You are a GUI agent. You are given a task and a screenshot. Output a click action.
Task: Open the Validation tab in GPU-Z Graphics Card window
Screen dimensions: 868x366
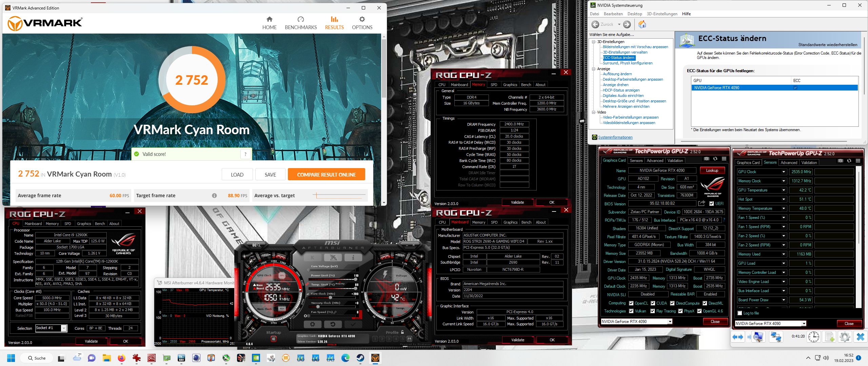point(675,161)
